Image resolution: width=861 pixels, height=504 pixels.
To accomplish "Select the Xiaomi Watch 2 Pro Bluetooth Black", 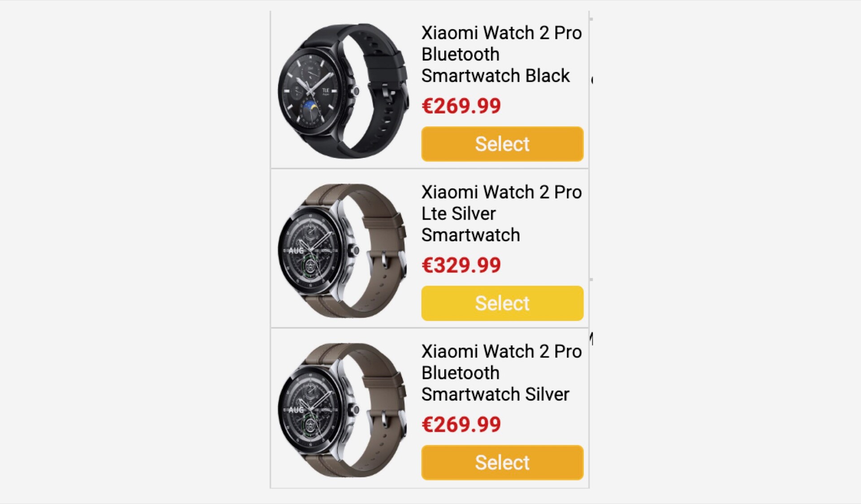I will point(502,144).
